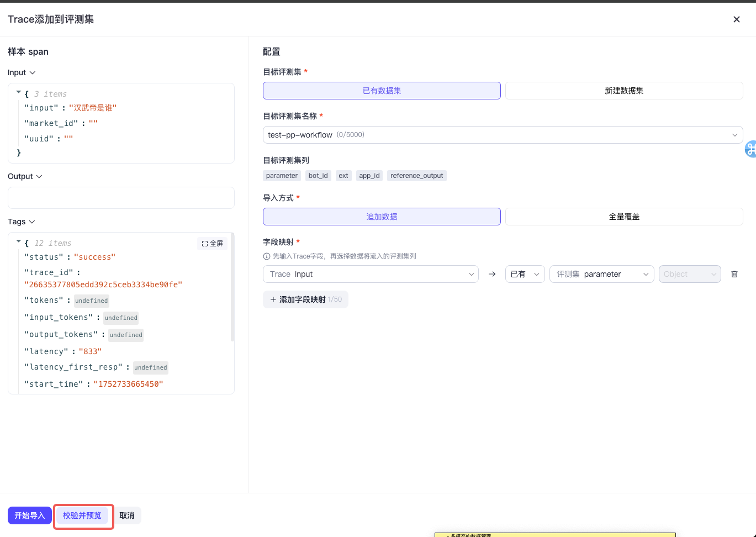This screenshot has width=756, height=537.
Task: Click the arrow icon between Trace and 已有
Action: click(x=492, y=274)
